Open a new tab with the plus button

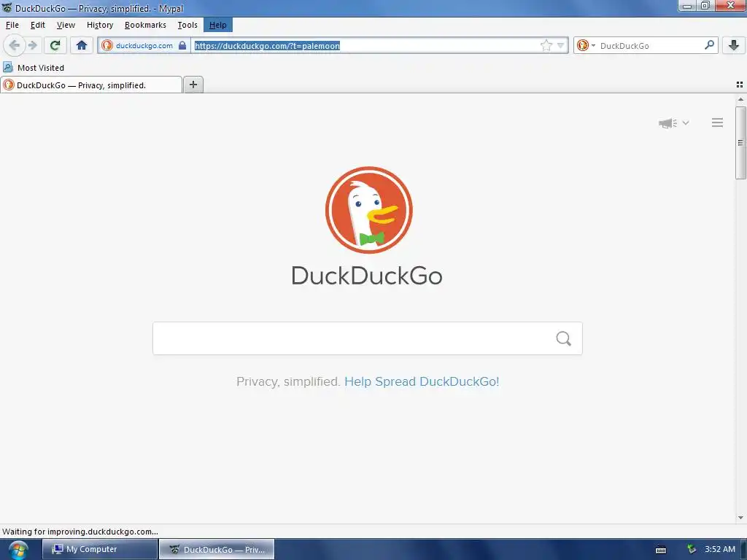pos(193,85)
